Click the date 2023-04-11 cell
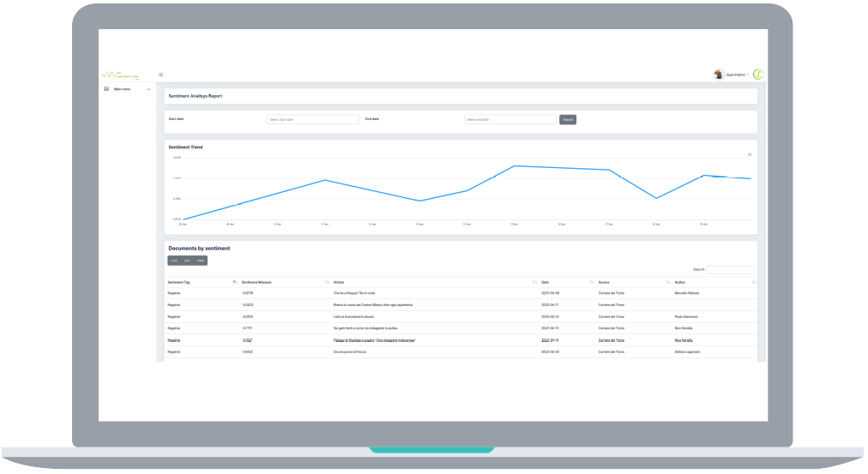Image resolution: width=868 pixels, height=474 pixels. [551, 305]
